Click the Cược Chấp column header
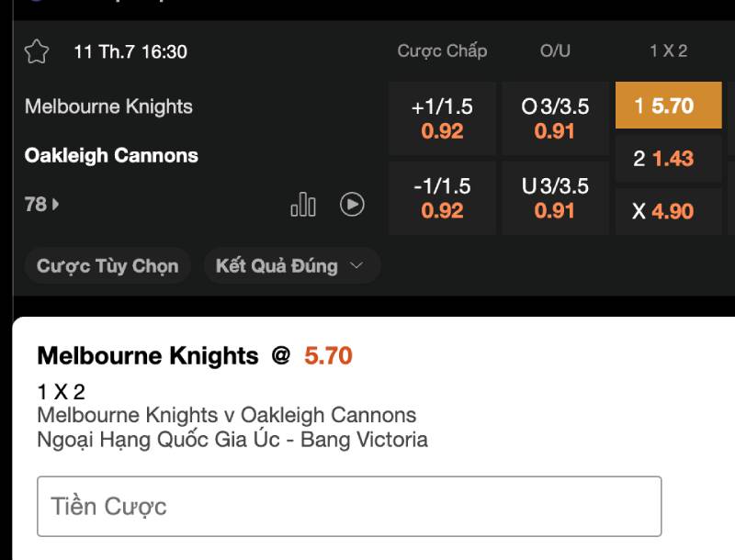Viewport: 735px width, 560px height. click(442, 50)
